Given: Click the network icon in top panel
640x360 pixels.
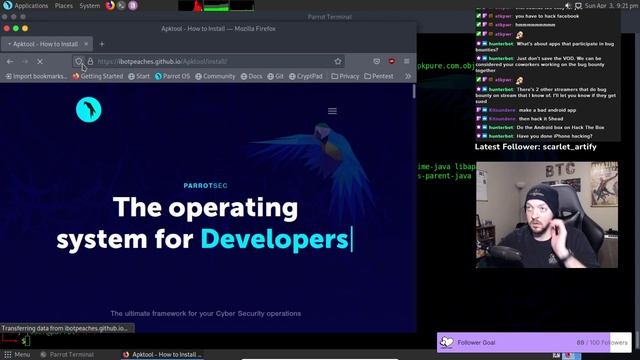Looking at the screenshot, I should 578,6.
